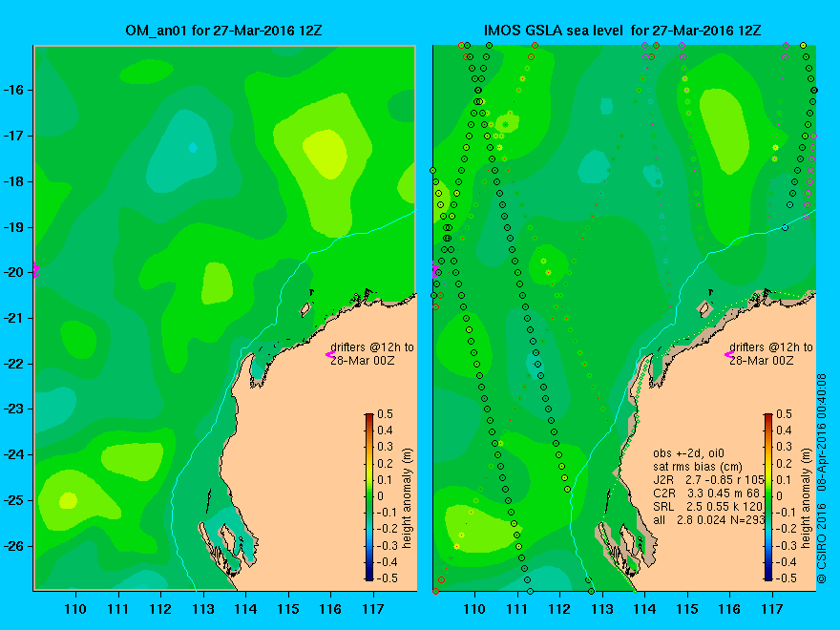Click the 'SRL 2.5 0.55 k 120' statistics row
This screenshot has width=840, height=630.
(x=707, y=506)
